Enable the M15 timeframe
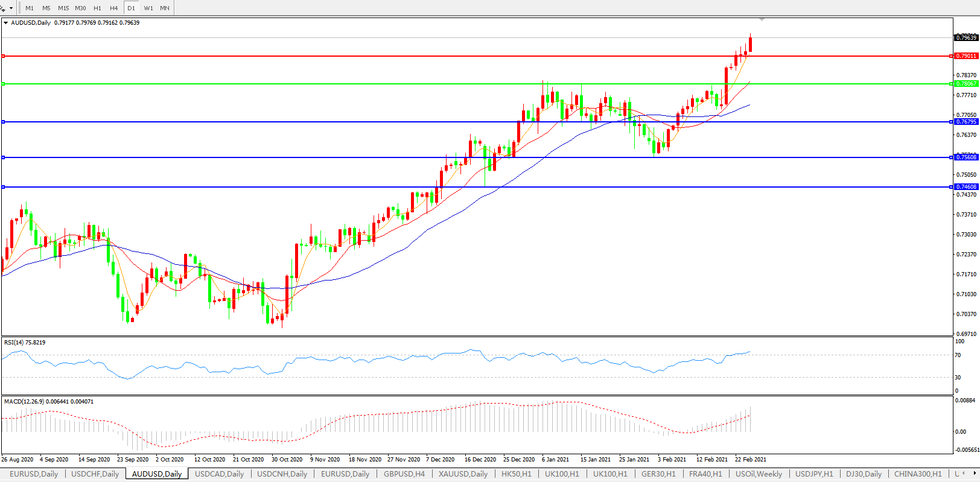This screenshot has width=980, height=482. click(x=63, y=8)
